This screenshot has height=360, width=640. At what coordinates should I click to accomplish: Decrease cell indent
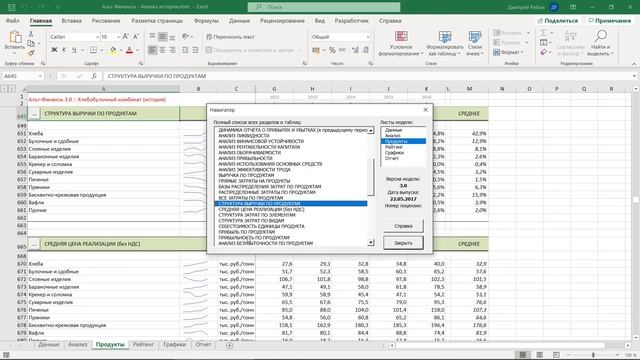[185, 50]
